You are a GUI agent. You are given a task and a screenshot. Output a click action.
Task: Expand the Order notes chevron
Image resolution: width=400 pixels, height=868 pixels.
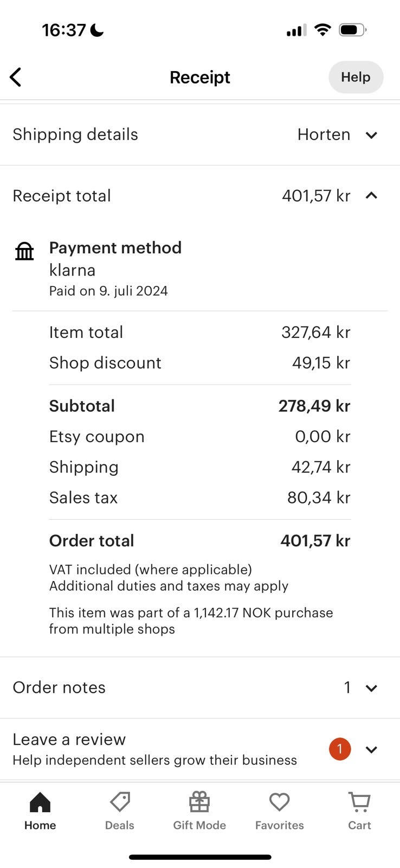(x=371, y=688)
